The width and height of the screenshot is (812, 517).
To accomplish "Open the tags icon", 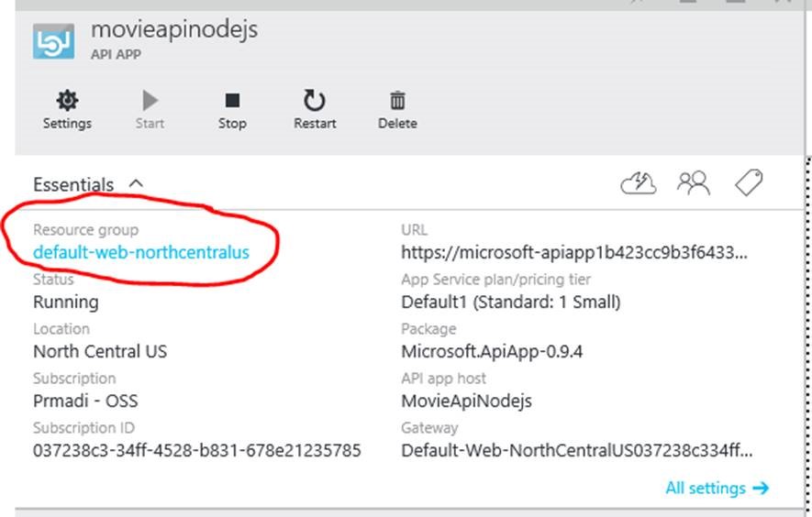I will (x=749, y=182).
